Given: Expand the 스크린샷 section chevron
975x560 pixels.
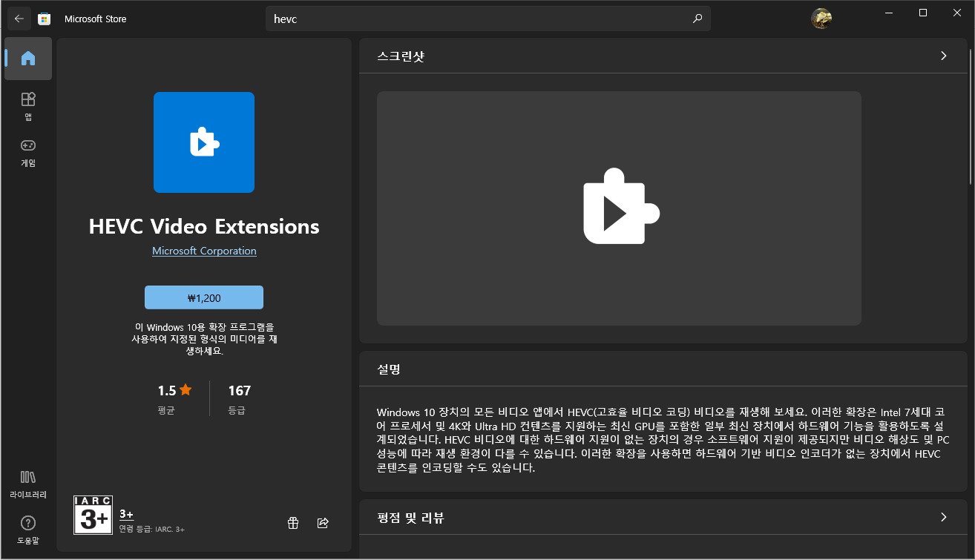Looking at the screenshot, I should coord(944,56).
